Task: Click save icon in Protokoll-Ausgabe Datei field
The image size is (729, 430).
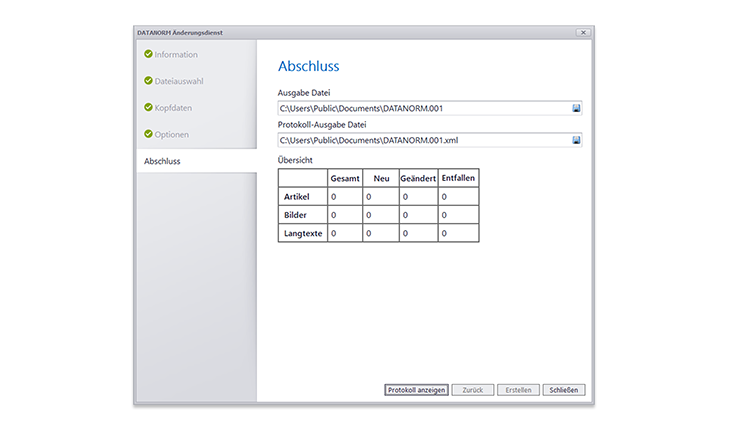Action: pos(576,140)
